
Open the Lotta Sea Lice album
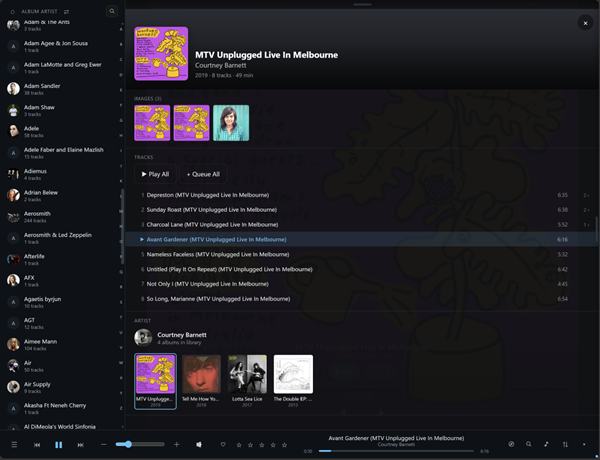[x=247, y=381]
